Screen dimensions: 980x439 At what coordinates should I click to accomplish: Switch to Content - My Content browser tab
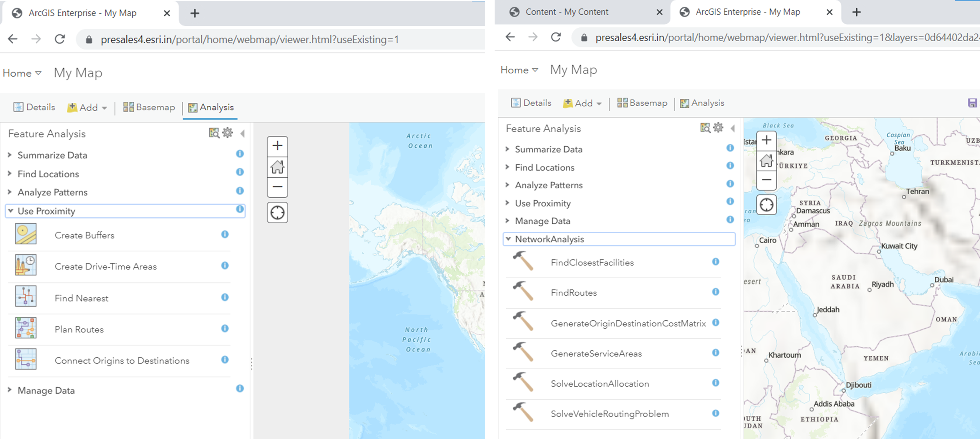click(567, 12)
